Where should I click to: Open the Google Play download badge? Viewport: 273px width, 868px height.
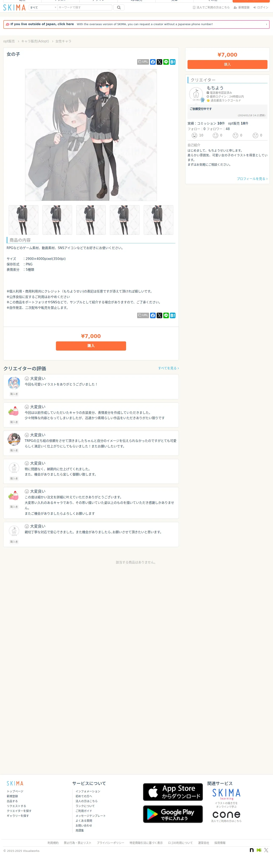(173, 814)
